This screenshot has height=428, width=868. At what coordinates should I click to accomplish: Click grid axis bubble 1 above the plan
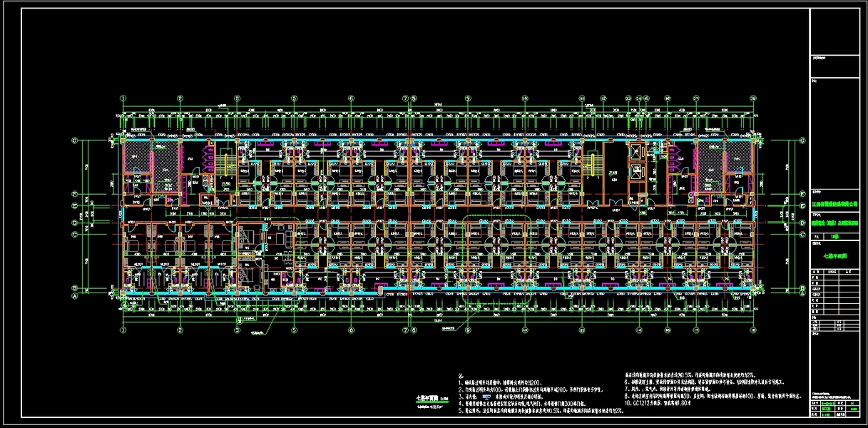point(123,98)
